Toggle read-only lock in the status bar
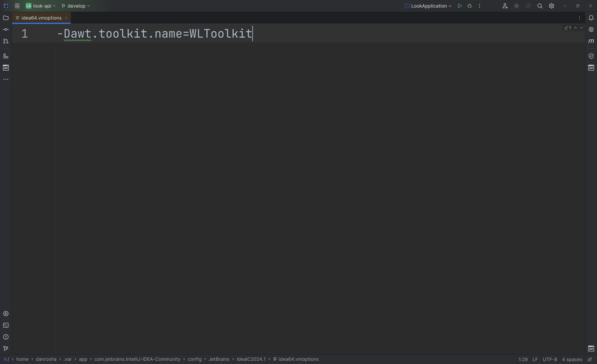Viewport: 597px width, 364px height. tap(590, 359)
